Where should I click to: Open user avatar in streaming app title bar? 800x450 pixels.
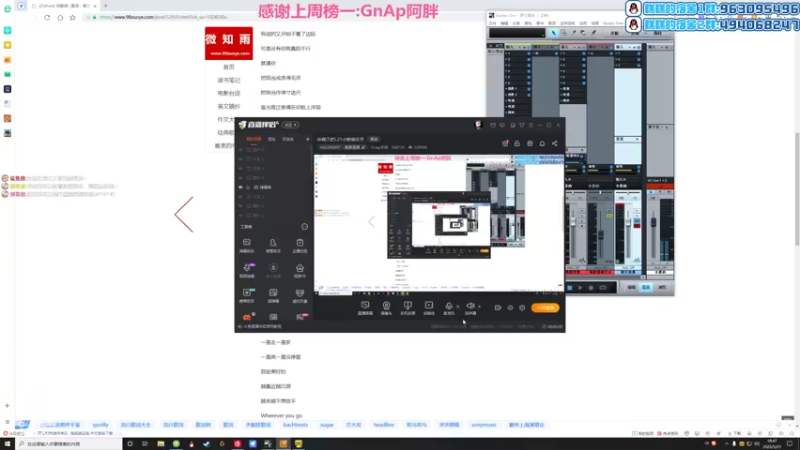(x=478, y=124)
